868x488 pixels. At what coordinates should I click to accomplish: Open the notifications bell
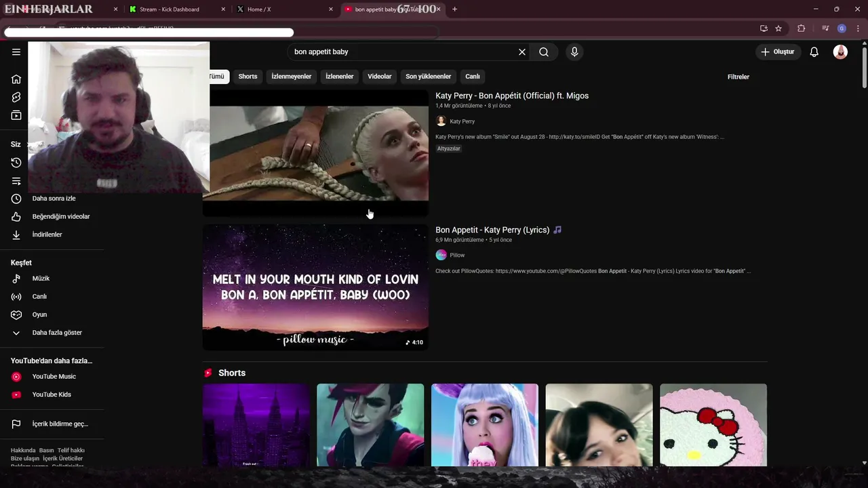pyautogui.click(x=814, y=52)
